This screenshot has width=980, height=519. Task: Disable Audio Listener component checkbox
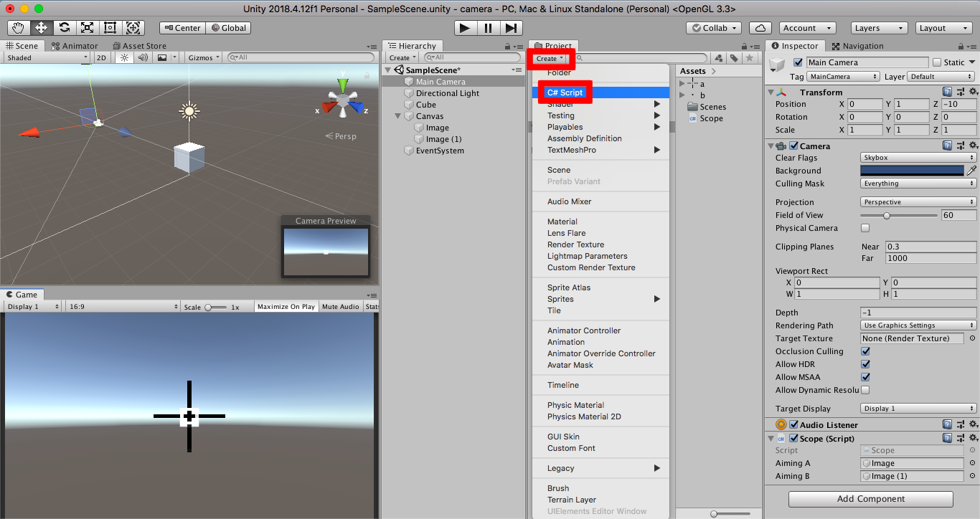click(x=794, y=424)
